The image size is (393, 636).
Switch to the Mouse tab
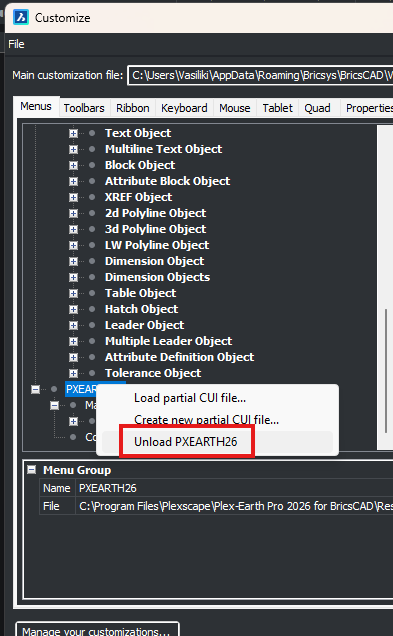point(235,108)
